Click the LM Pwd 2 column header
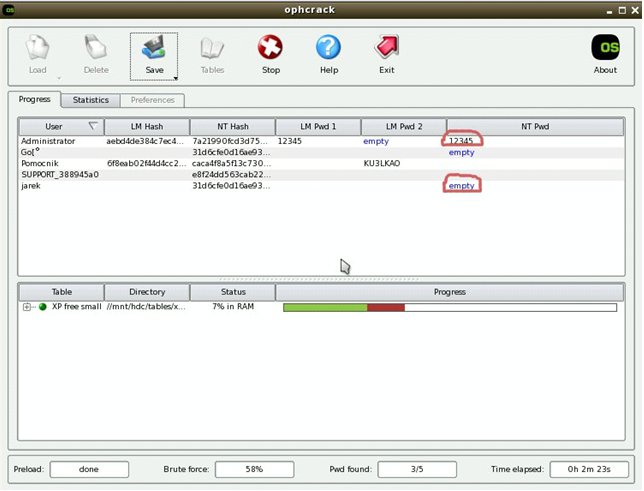This screenshot has width=644, height=491. tap(404, 127)
